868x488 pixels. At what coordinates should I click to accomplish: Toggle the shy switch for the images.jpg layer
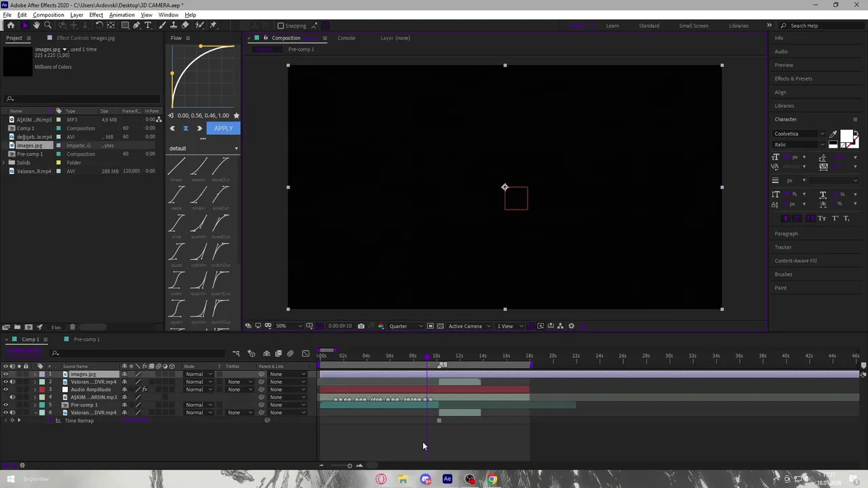pos(124,374)
